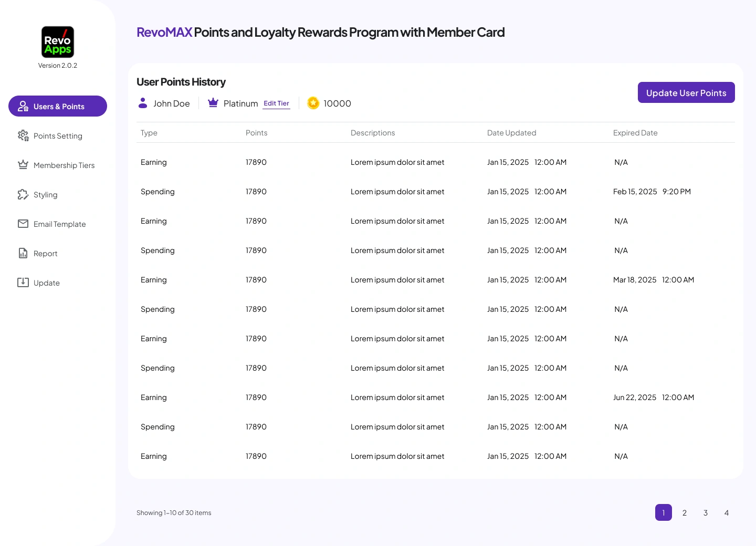Image resolution: width=756 pixels, height=546 pixels.
Task: Select John Doe user name
Action: pyautogui.click(x=172, y=103)
